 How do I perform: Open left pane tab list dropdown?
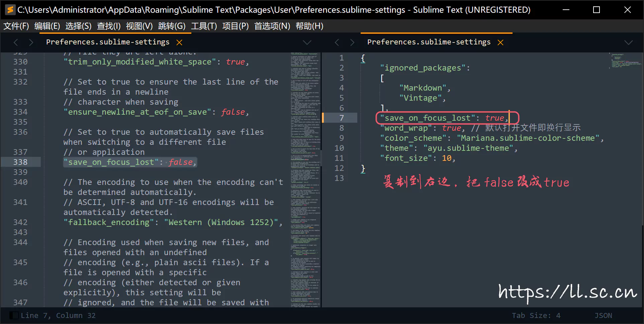coord(307,42)
